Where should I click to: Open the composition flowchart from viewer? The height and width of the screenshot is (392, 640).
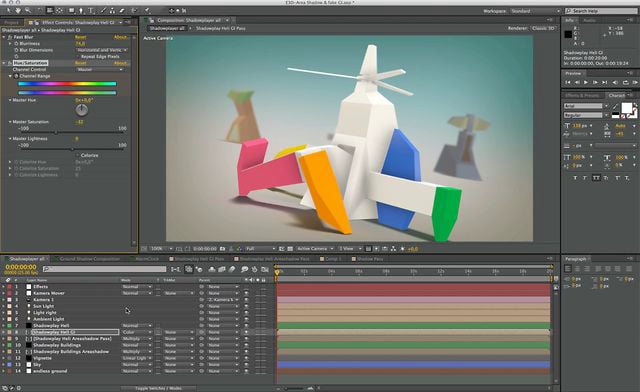pyautogui.click(x=393, y=249)
